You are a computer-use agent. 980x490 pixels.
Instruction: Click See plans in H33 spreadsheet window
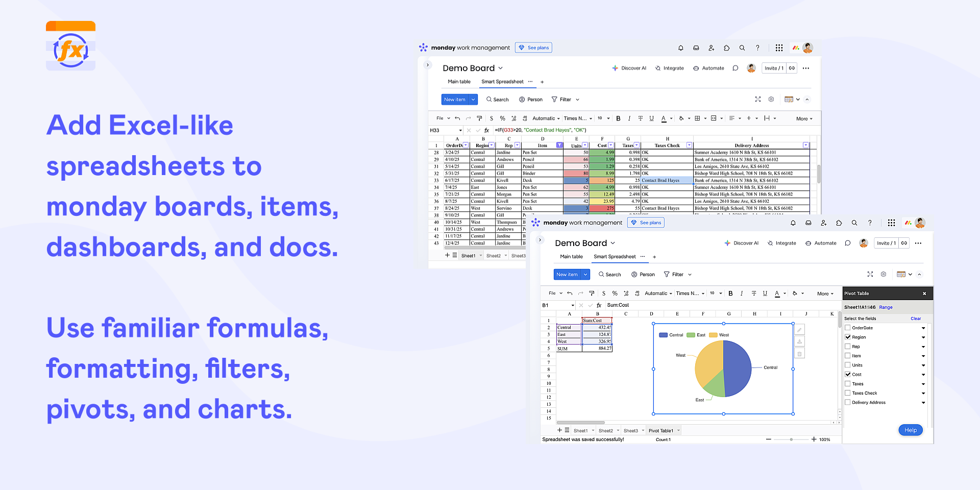point(533,48)
